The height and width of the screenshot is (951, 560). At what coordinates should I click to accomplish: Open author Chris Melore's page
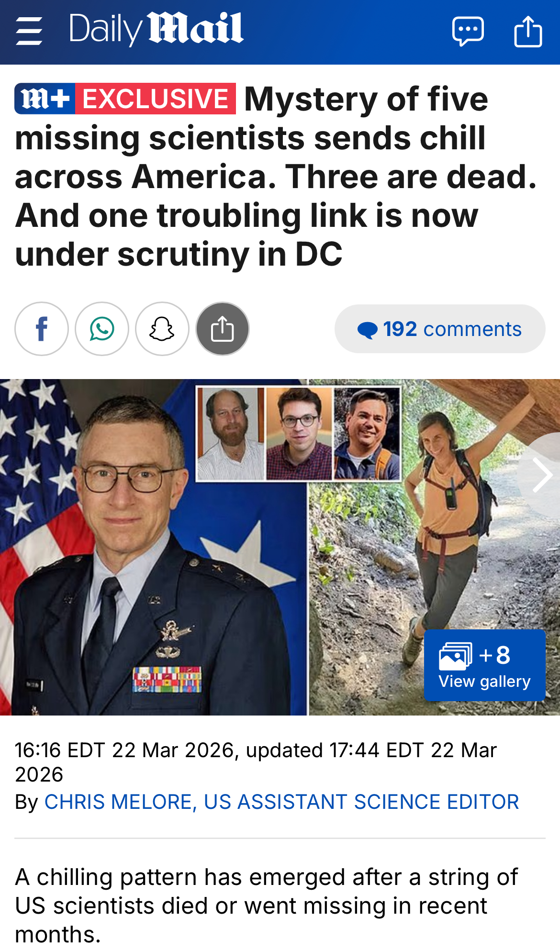[281, 802]
